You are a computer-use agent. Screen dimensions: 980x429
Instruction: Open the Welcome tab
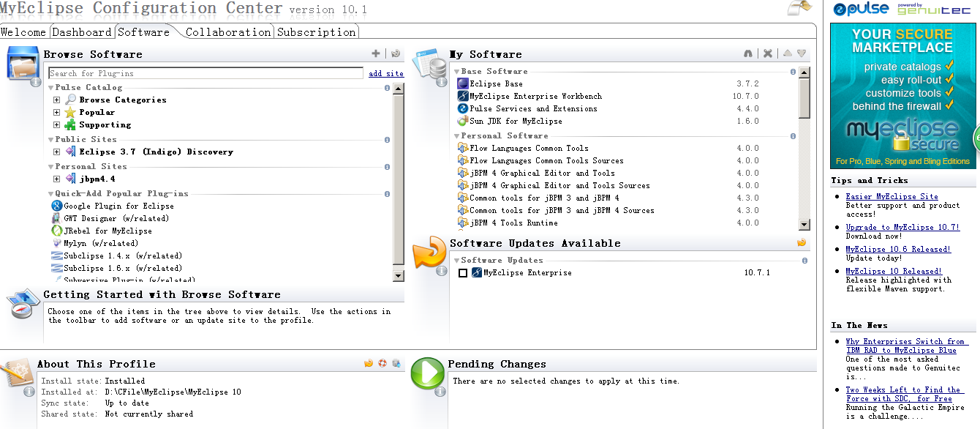click(23, 32)
